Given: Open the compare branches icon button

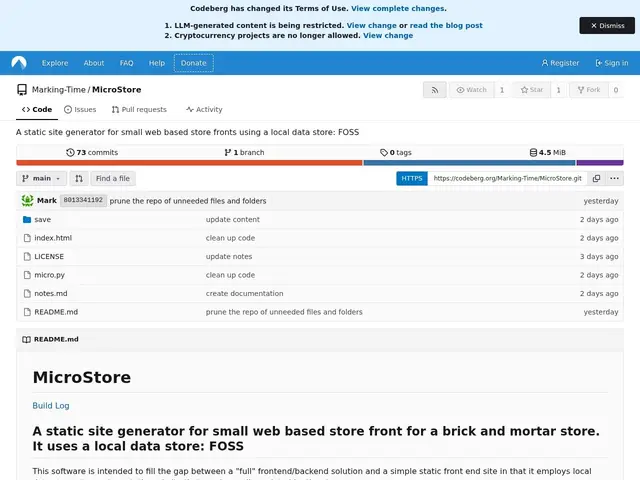Looking at the screenshot, I should point(79,178).
